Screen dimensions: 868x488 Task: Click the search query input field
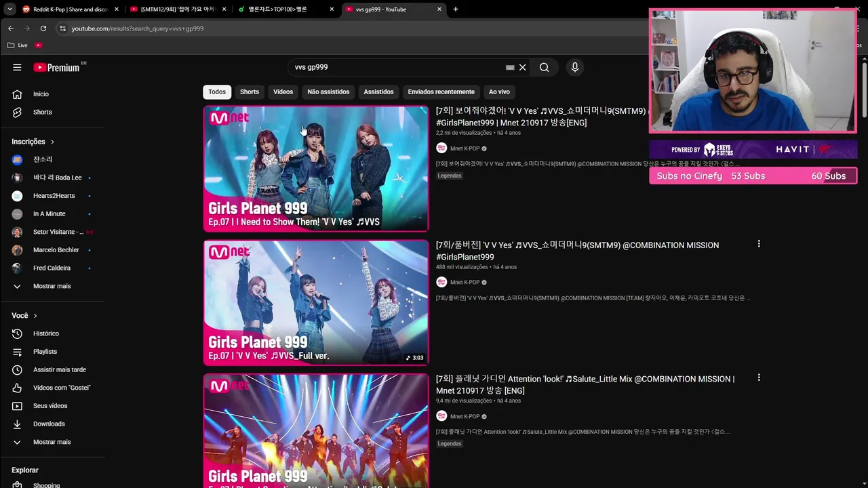tap(397, 67)
